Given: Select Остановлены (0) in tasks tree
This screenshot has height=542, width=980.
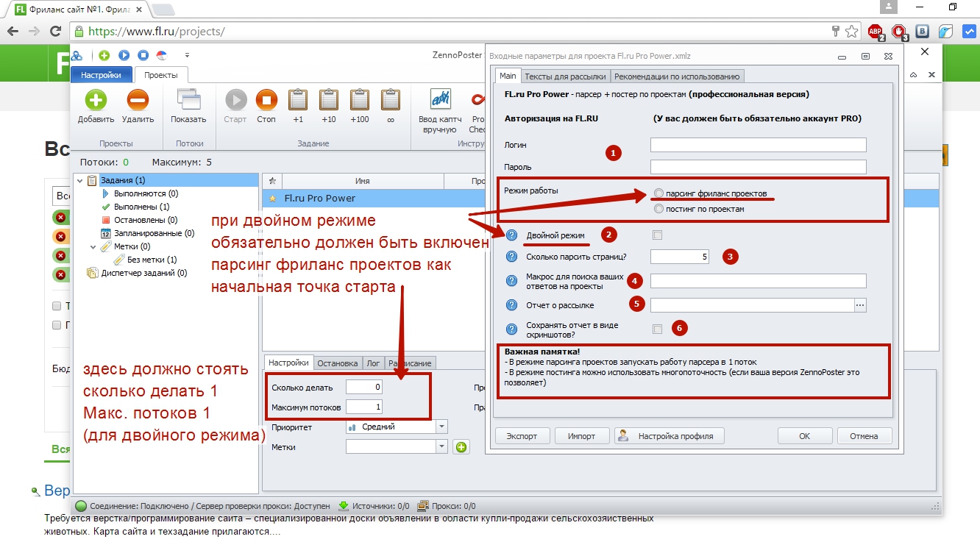Looking at the screenshot, I should pyautogui.click(x=146, y=220).
